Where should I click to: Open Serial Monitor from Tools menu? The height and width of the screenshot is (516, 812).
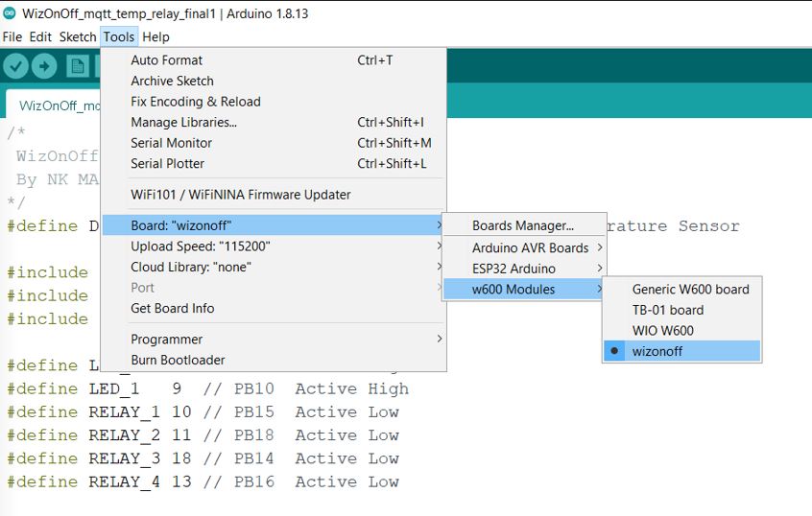point(172,143)
